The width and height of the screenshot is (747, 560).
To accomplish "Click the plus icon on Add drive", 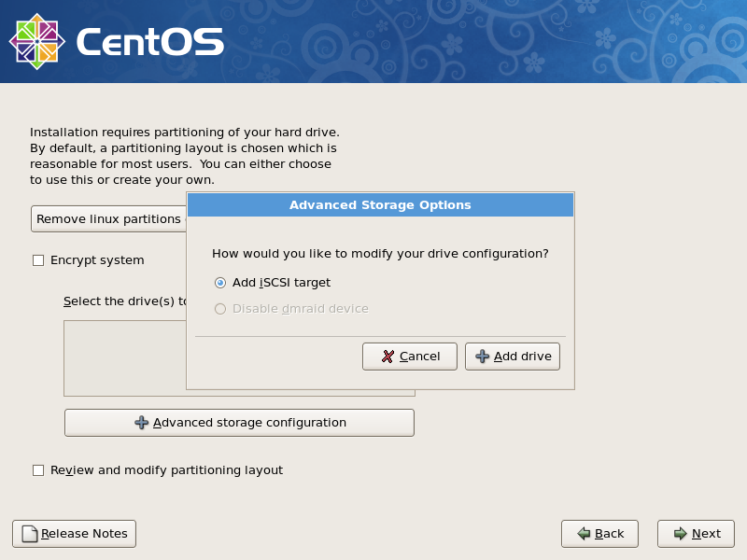I will pos(482,357).
